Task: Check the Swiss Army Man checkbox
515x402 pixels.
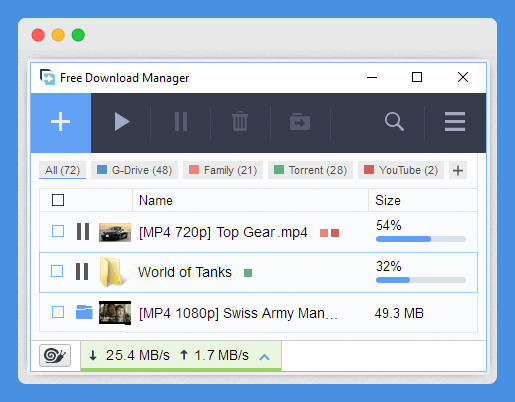Action: (58, 312)
